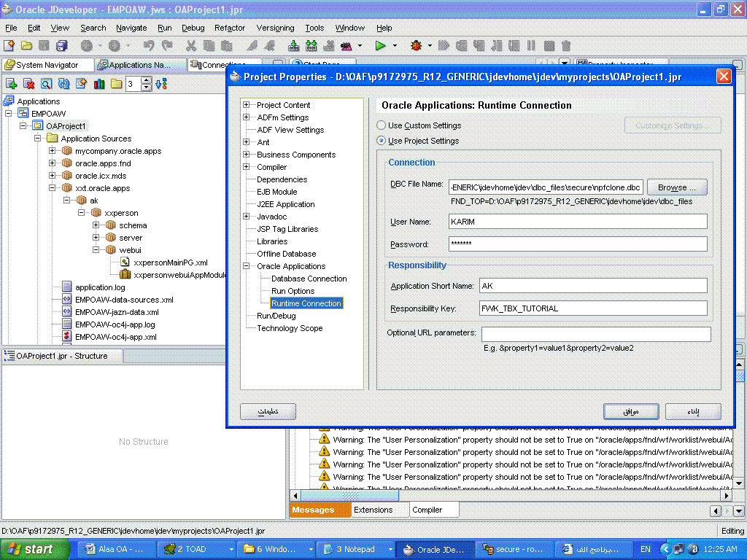
Task: Click the Make icon with single green arrow
Action: [x=294, y=46]
